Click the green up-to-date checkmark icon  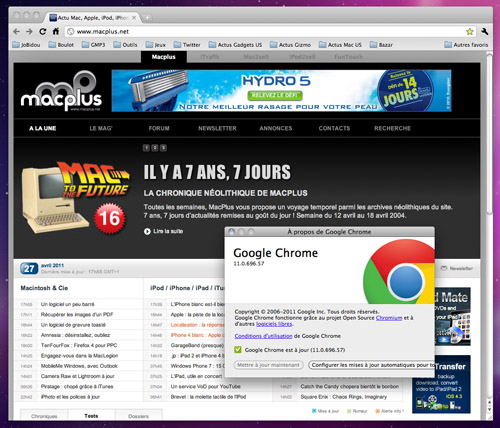tap(238, 350)
